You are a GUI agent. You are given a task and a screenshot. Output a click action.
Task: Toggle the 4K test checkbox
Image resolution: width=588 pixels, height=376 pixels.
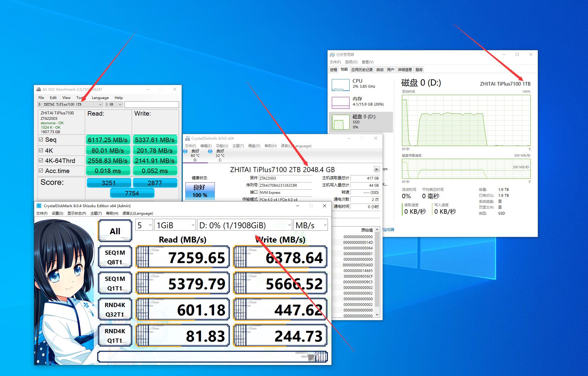[x=41, y=150]
